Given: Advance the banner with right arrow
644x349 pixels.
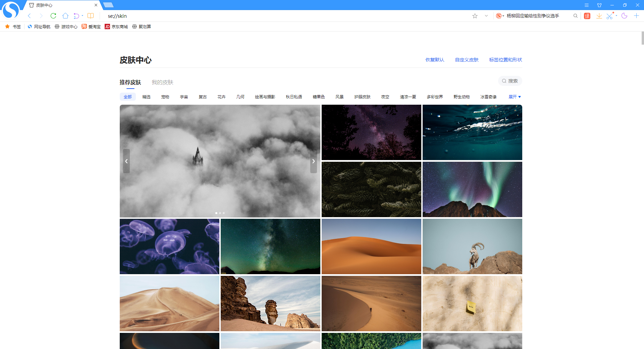Looking at the screenshot, I should (x=313, y=161).
